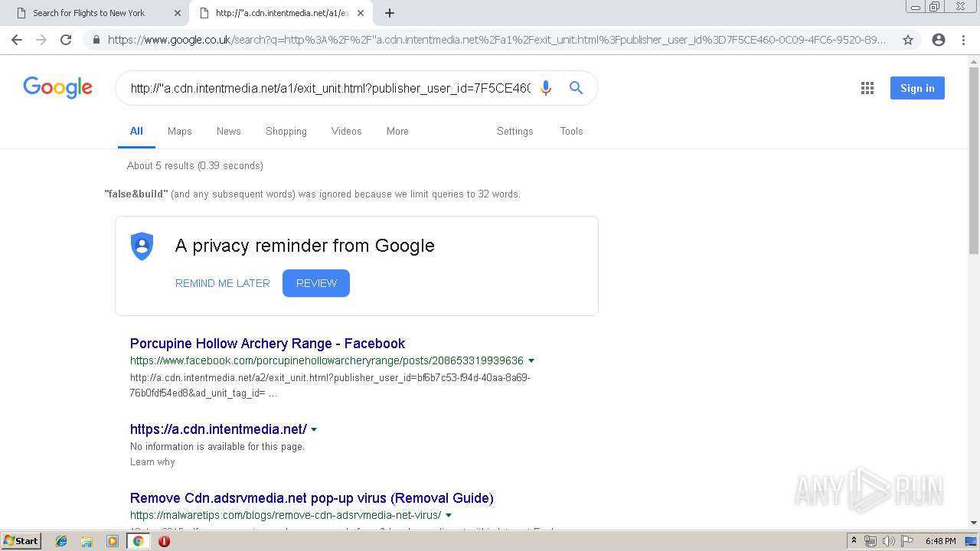
Task: Expand the Facebook result URL dropdown arrow
Action: (531, 360)
